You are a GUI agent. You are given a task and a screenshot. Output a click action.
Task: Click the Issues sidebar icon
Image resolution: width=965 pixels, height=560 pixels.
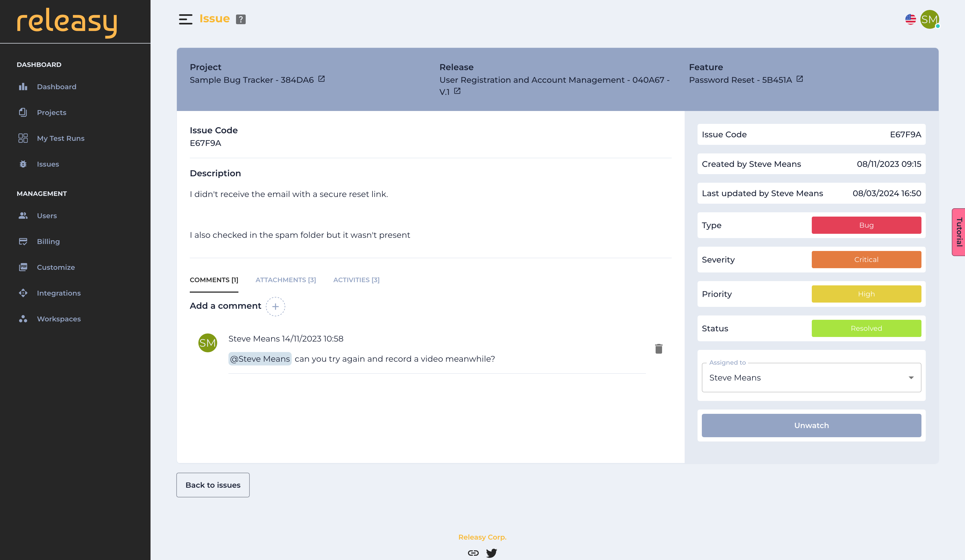(x=23, y=163)
